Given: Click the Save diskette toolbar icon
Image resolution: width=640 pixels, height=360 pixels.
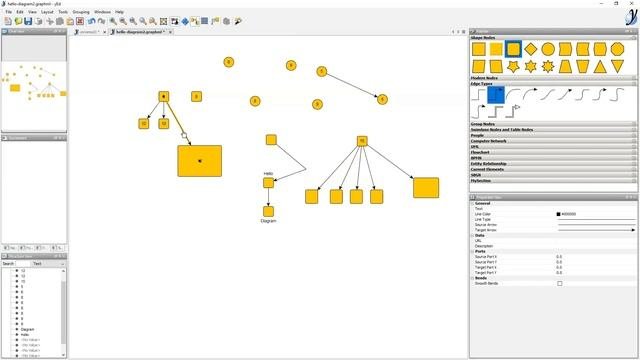Looking at the screenshot, I should (28, 21).
